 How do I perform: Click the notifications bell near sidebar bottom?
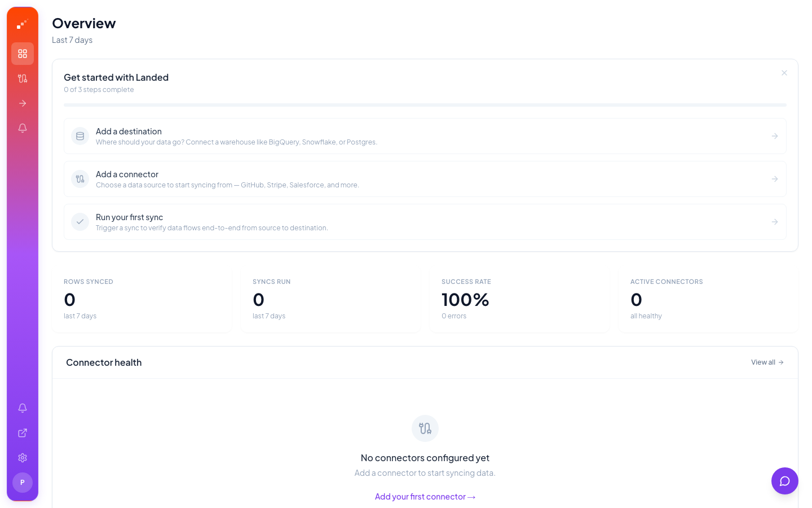(23, 408)
